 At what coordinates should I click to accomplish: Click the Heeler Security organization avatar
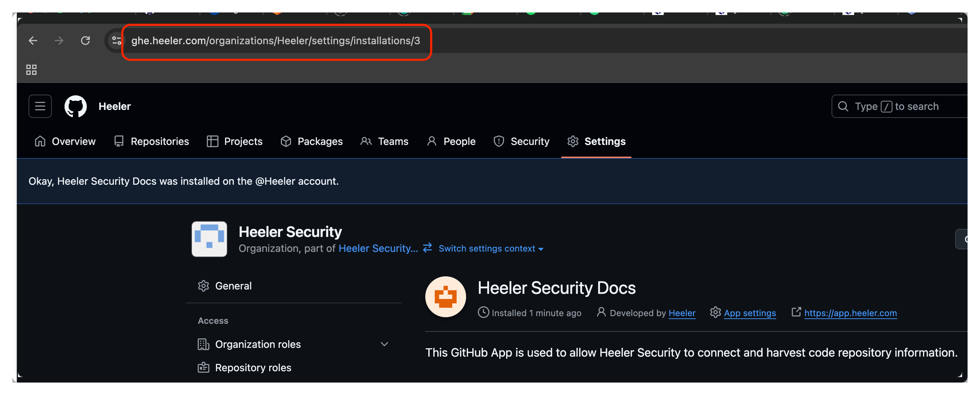coord(209,239)
